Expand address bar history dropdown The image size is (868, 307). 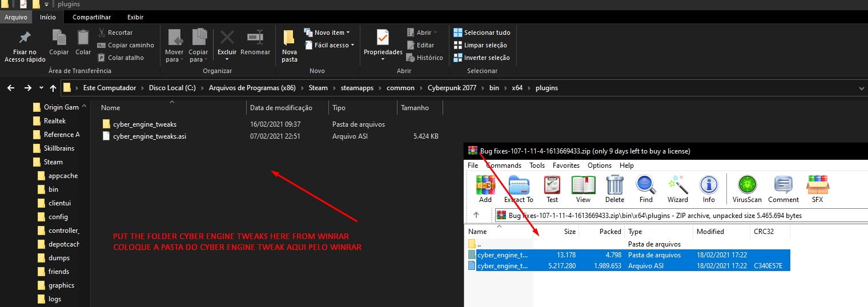tap(862, 88)
